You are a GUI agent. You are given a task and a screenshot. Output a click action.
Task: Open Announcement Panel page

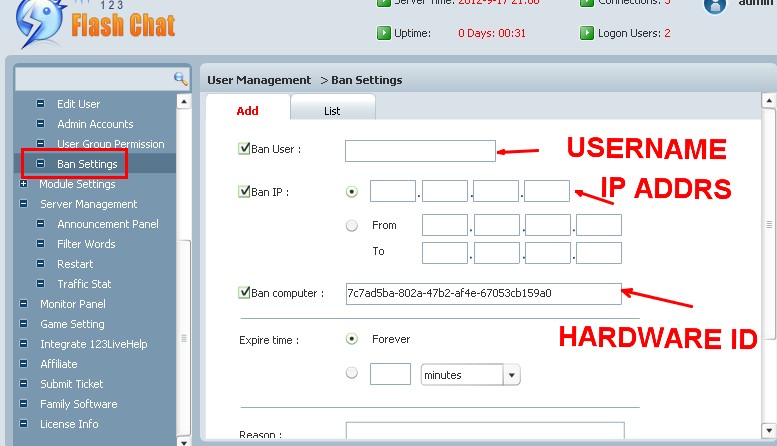click(108, 224)
